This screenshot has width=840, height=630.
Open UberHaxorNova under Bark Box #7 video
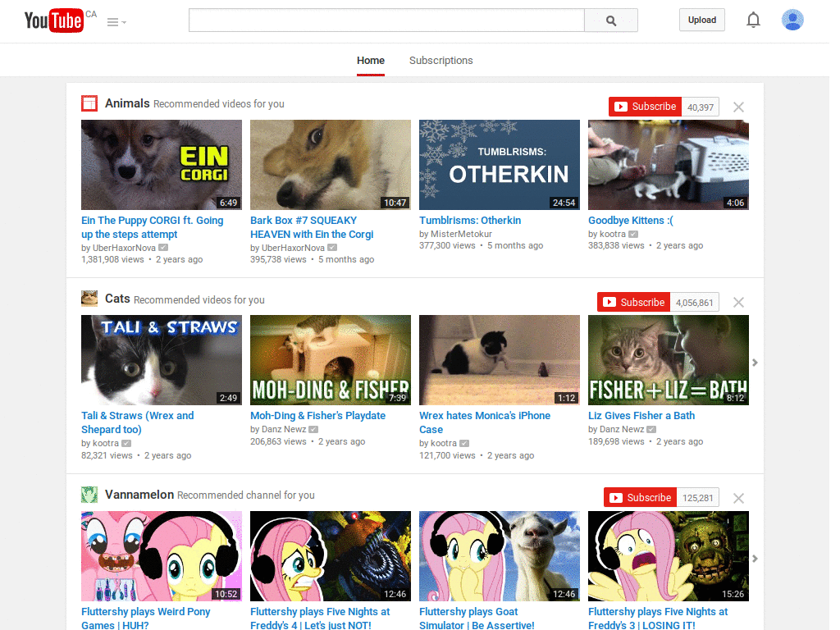point(293,248)
